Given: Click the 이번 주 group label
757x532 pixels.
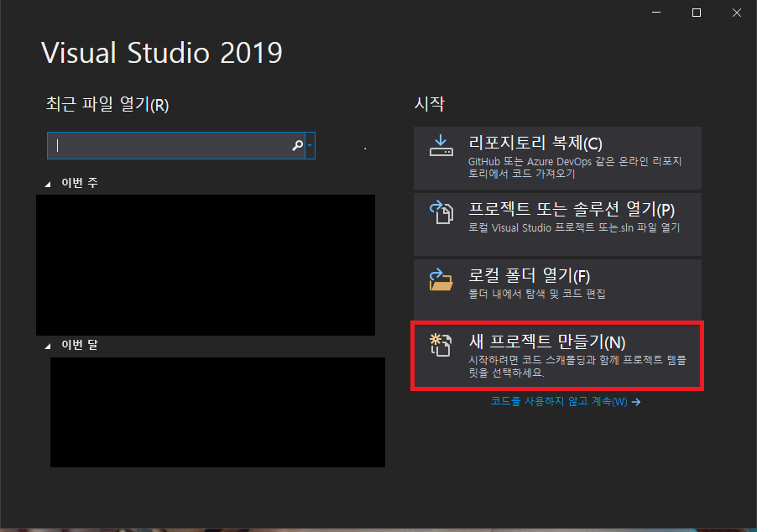Looking at the screenshot, I should [x=80, y=183].
